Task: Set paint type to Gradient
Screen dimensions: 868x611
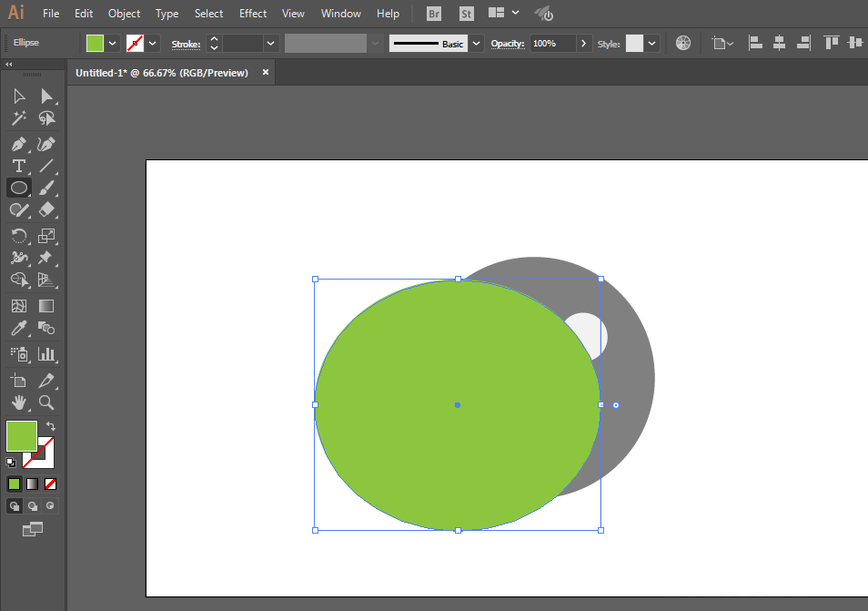Action: [x=32, y=484]
